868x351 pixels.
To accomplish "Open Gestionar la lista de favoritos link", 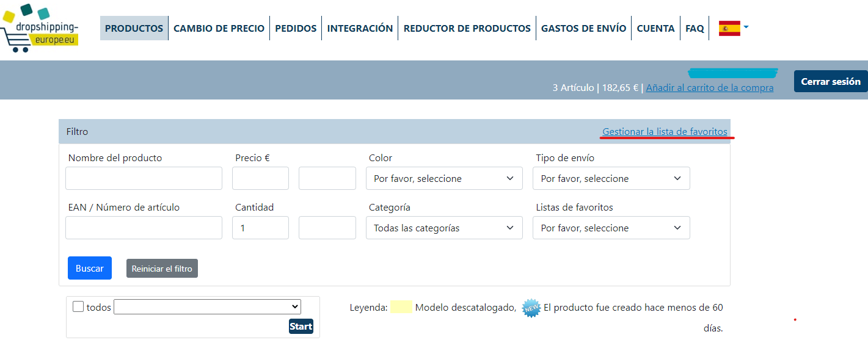I will point(665,131).
